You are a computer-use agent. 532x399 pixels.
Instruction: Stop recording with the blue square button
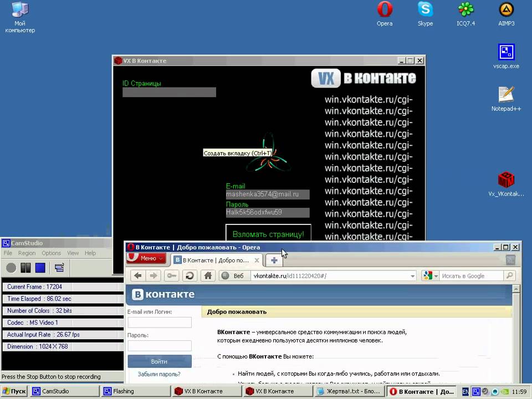point(40,268)
